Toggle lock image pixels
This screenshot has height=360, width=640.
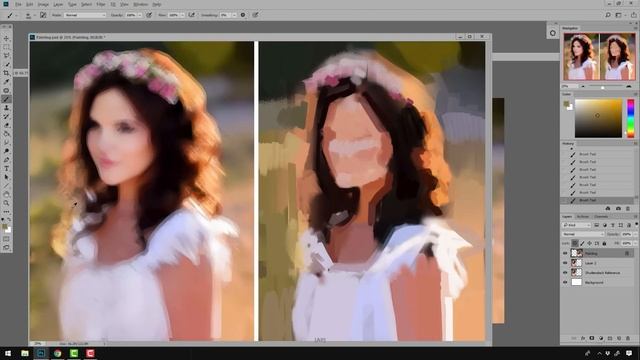(582, 244)
